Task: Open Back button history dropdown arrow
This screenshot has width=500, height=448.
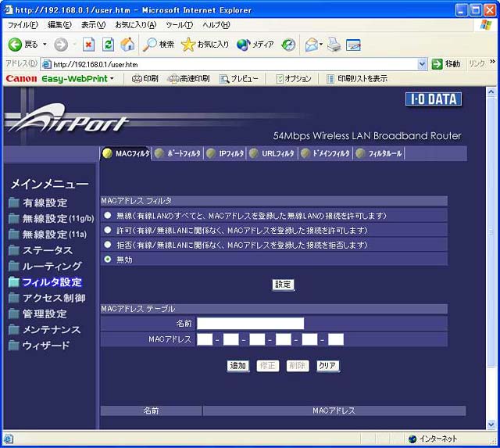Action: click(45, 45)
